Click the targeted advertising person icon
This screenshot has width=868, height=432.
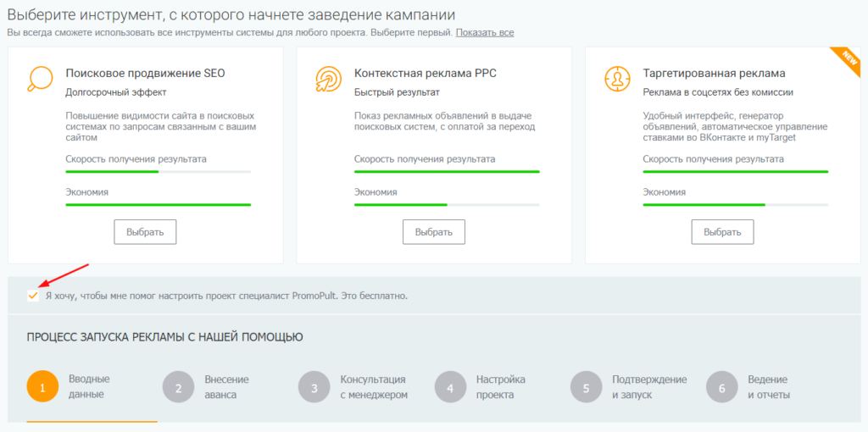[616, 79]
